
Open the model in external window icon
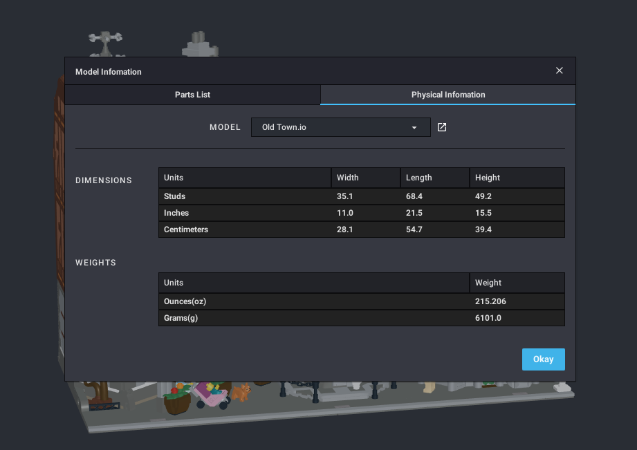442,128
